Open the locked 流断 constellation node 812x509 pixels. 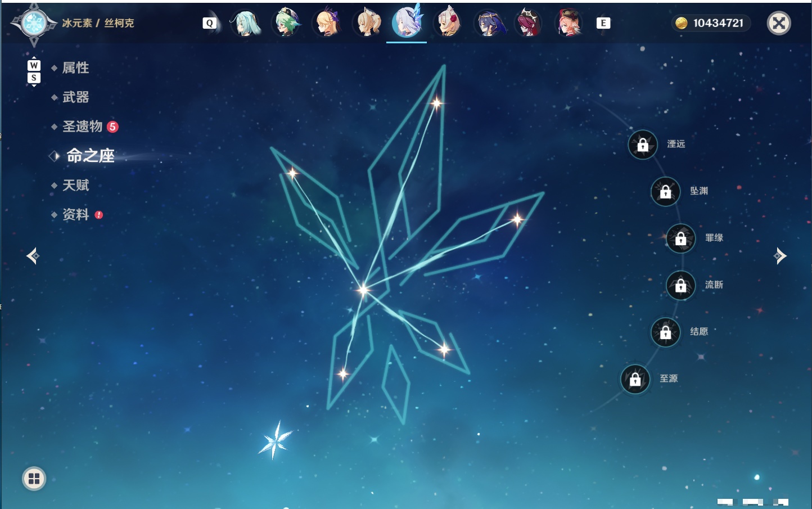click(x=681, y=285)
